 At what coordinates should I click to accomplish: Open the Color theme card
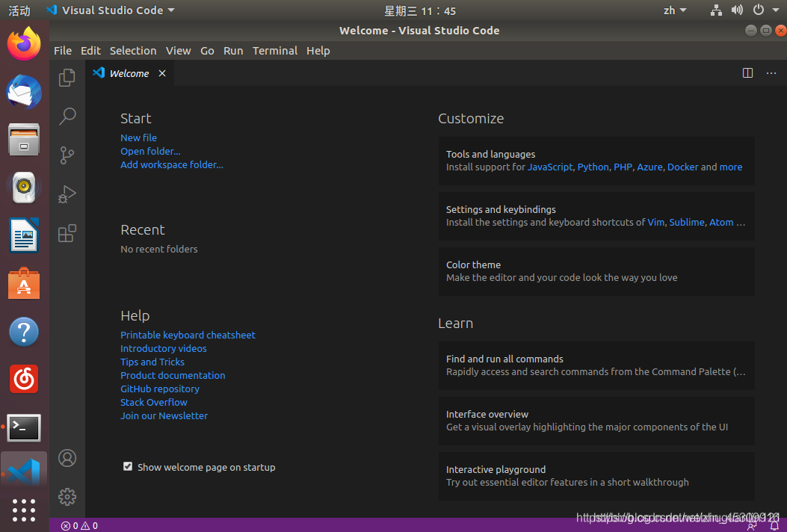pyautogui.click(x=596, y=271)
